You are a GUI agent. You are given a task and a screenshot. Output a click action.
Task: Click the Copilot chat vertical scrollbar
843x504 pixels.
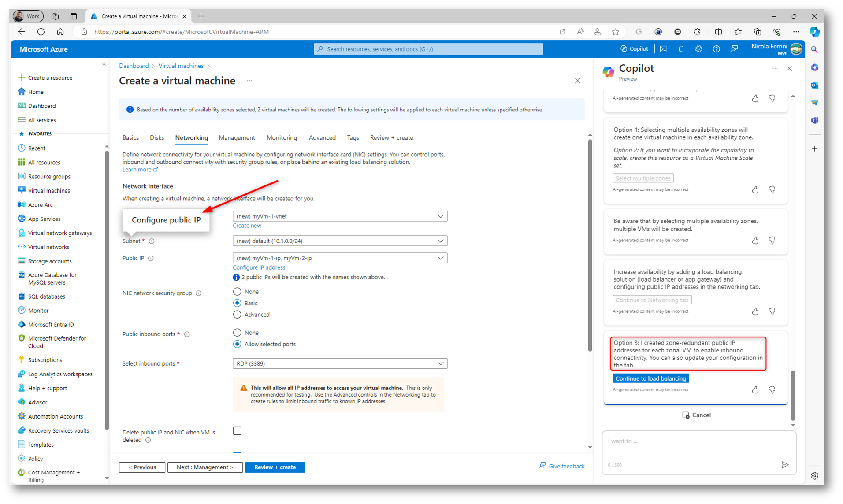793,395
